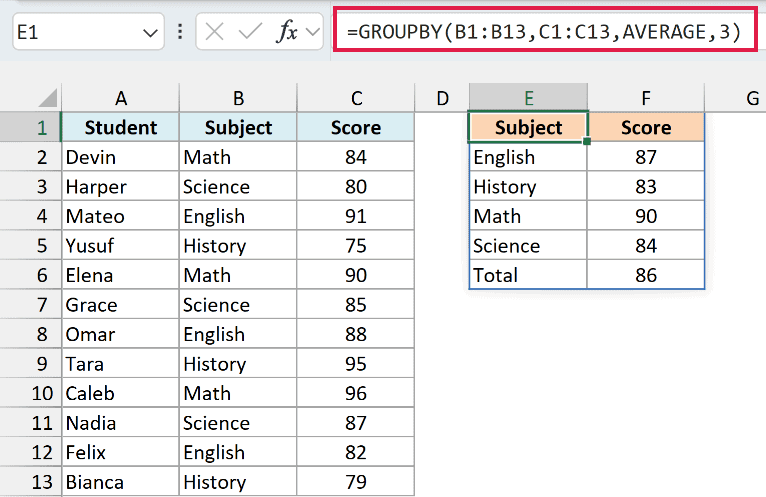Select row 1 header
This screenshot has height=497, width=766.
[30, 128]
